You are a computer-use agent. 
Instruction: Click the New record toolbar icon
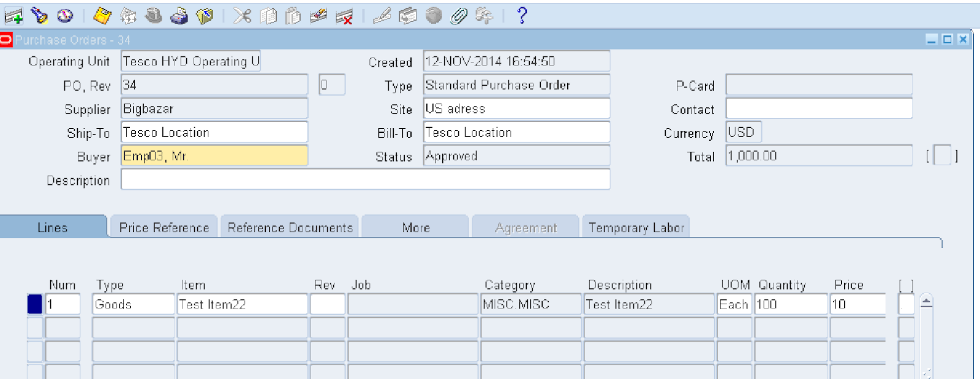pos(13,16)
